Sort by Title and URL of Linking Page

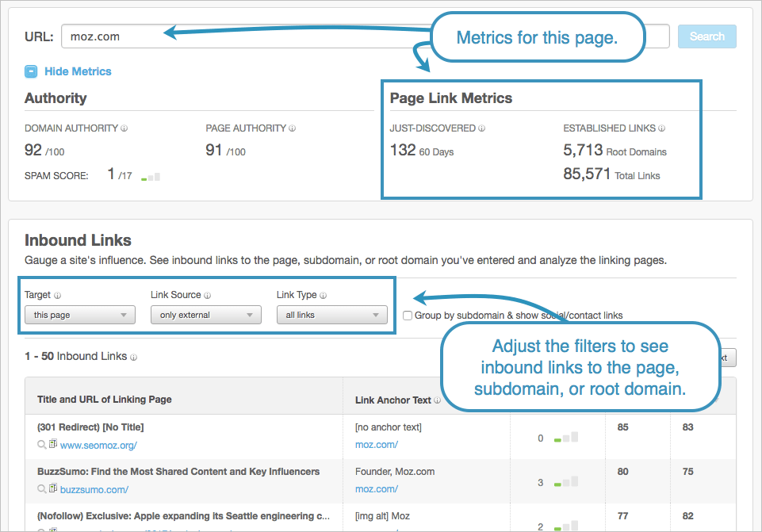pos(104,399)
